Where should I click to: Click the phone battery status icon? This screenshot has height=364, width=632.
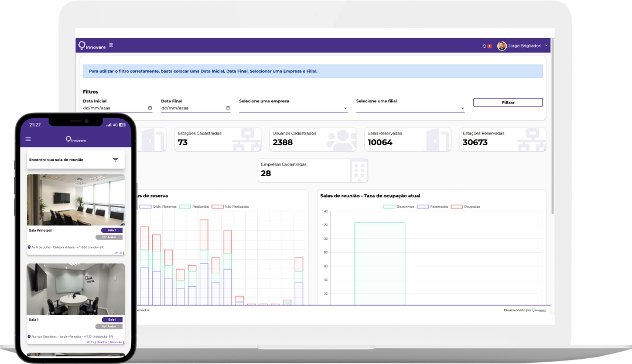[122, 125]
